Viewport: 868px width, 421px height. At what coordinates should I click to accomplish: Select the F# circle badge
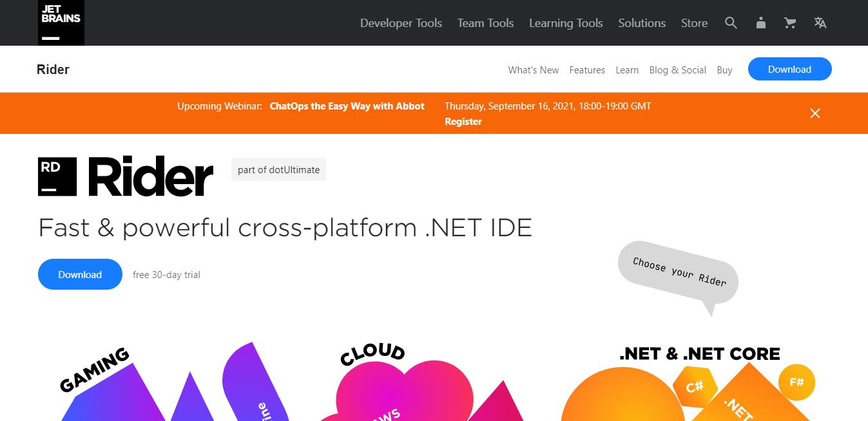[x=797, y=382]
